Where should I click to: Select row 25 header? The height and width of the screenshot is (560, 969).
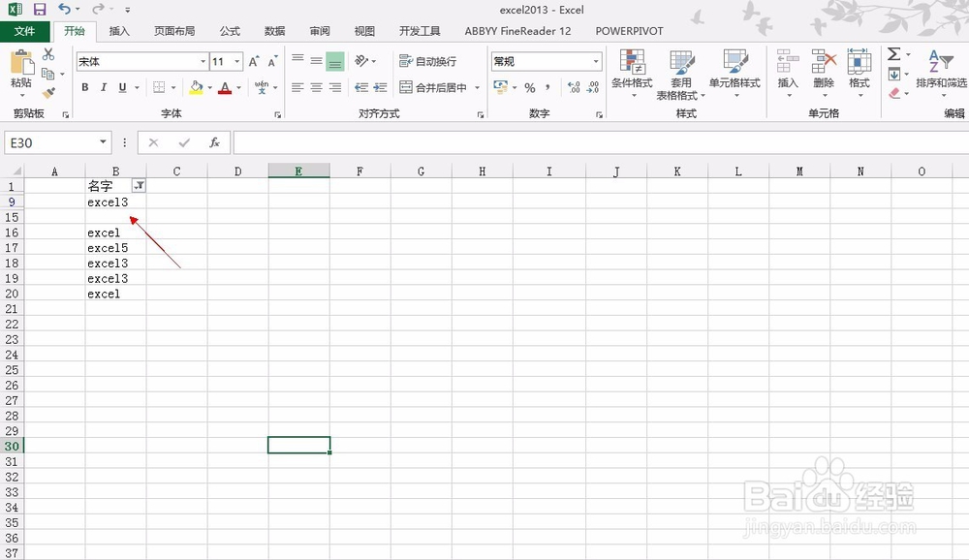click(x=12, y=370)
